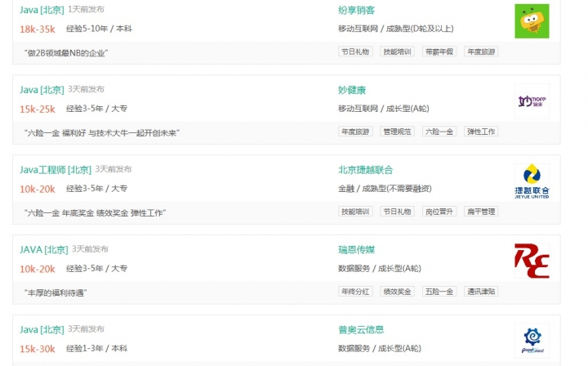Click the 管理规范 tag under 妙健康
The height and width of the screenshot is (366, 588).
coord(397,132)
